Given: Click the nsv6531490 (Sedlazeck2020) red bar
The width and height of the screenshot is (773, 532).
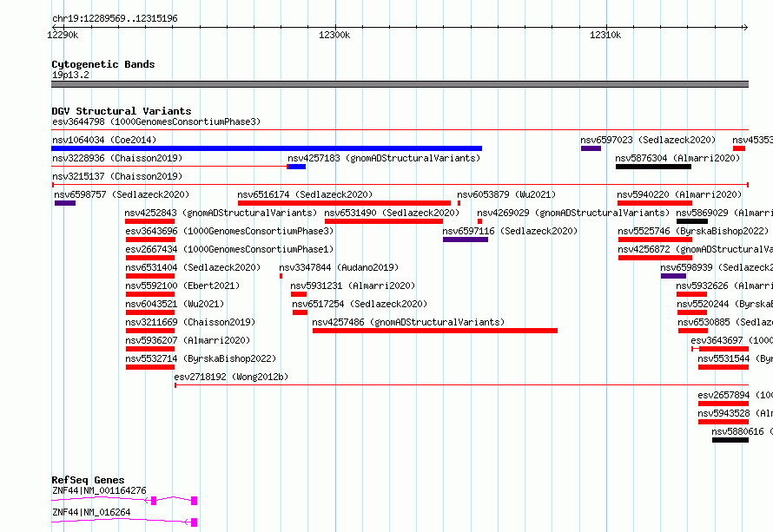Looking at the screenshot, I should click(384, 221).
